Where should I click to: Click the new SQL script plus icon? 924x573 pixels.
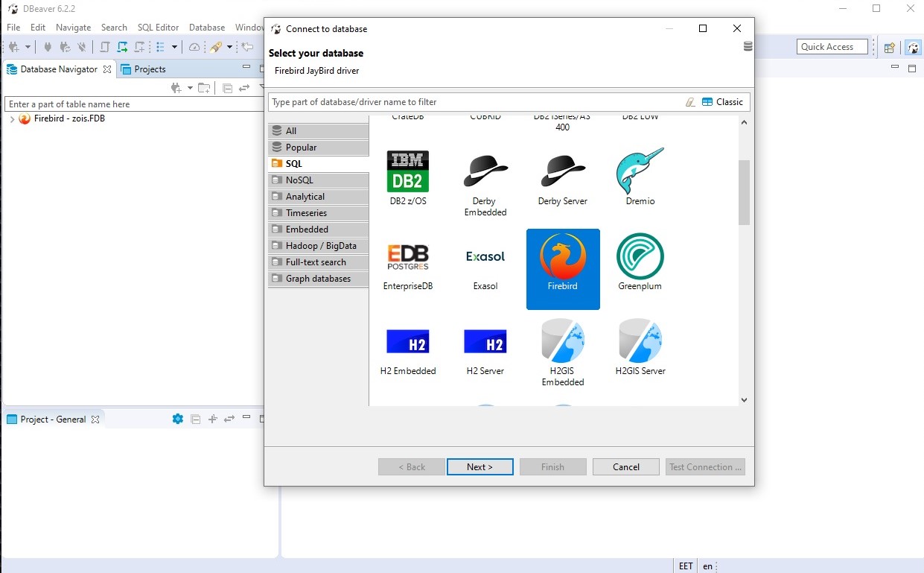coord(140,47)
